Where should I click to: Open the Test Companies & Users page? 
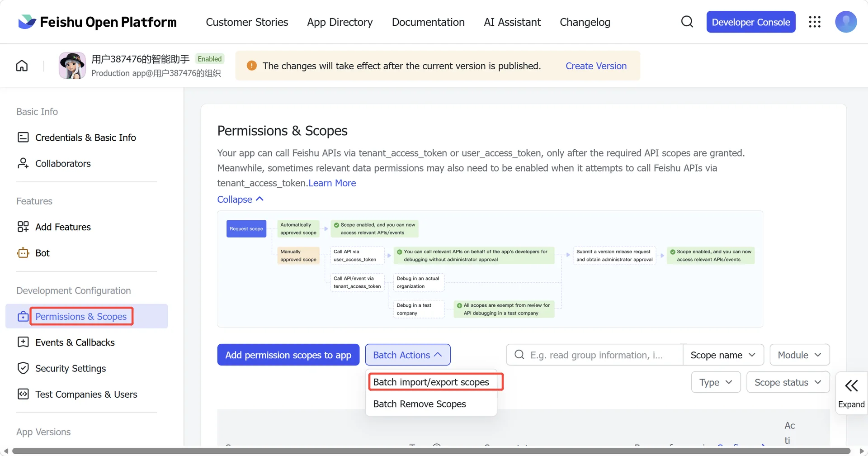tap(86, 394)
